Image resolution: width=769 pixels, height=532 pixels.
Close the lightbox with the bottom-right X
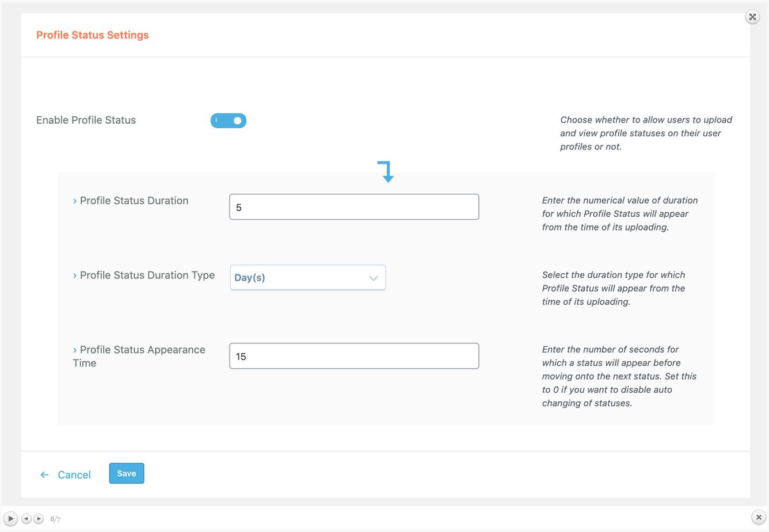pyautogui.click(x=759, y=518)
